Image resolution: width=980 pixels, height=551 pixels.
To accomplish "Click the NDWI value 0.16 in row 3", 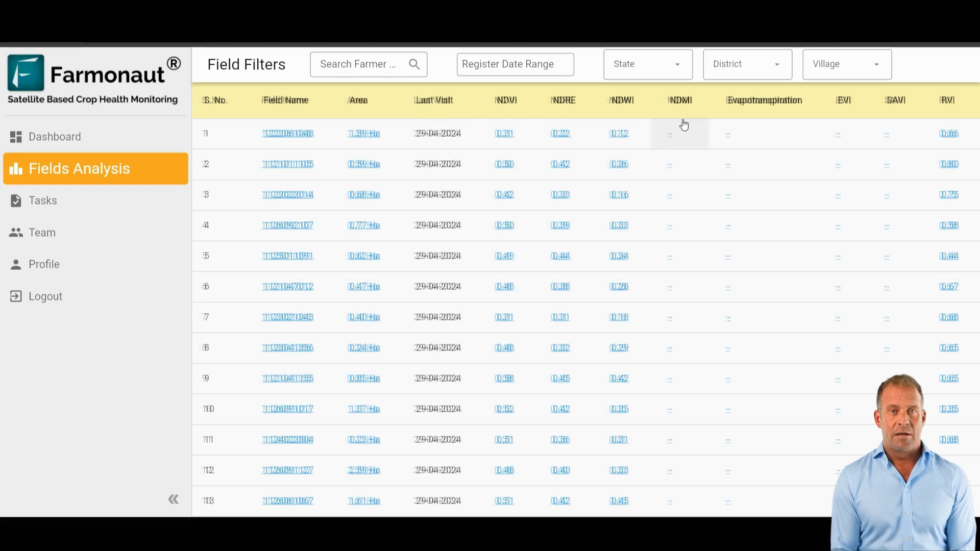I will [x=619, y=195].
